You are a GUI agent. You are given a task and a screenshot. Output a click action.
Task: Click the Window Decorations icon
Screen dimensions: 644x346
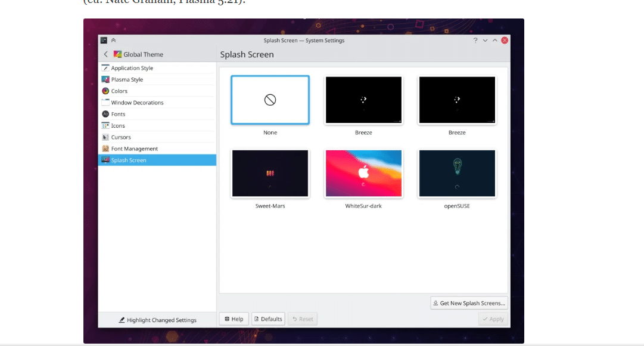click(105, 103)
